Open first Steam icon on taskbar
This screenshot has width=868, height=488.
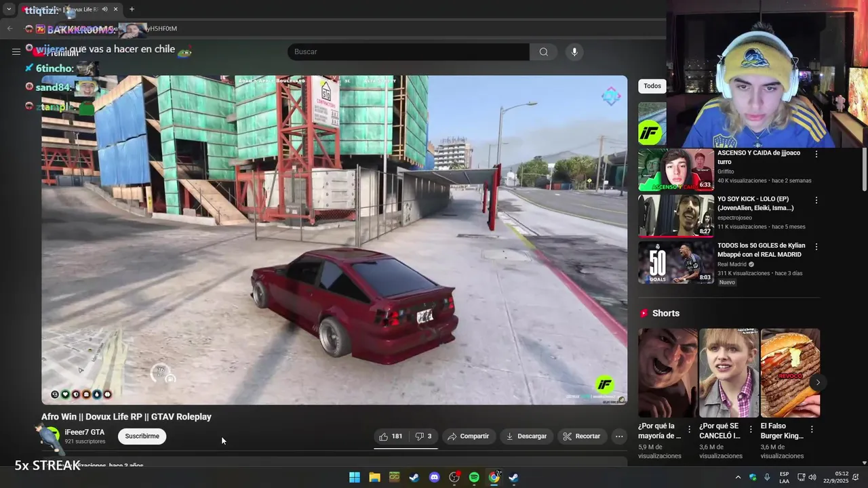coord(414,477)
